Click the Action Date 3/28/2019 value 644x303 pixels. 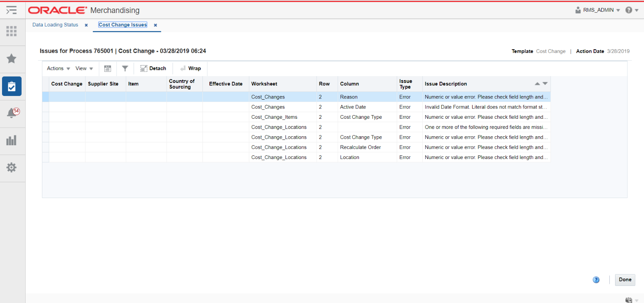pos(618,51)
